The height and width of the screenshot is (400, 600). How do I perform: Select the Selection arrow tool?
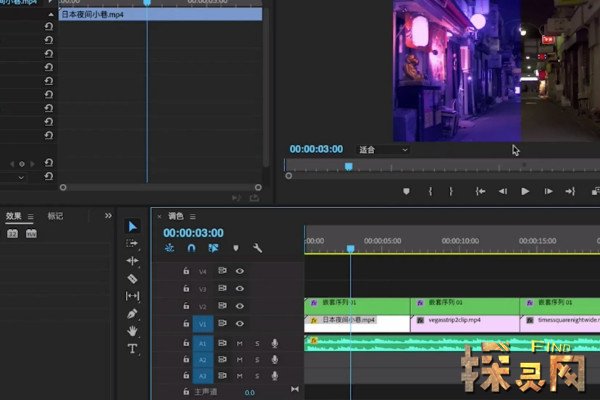coord(132,226)
